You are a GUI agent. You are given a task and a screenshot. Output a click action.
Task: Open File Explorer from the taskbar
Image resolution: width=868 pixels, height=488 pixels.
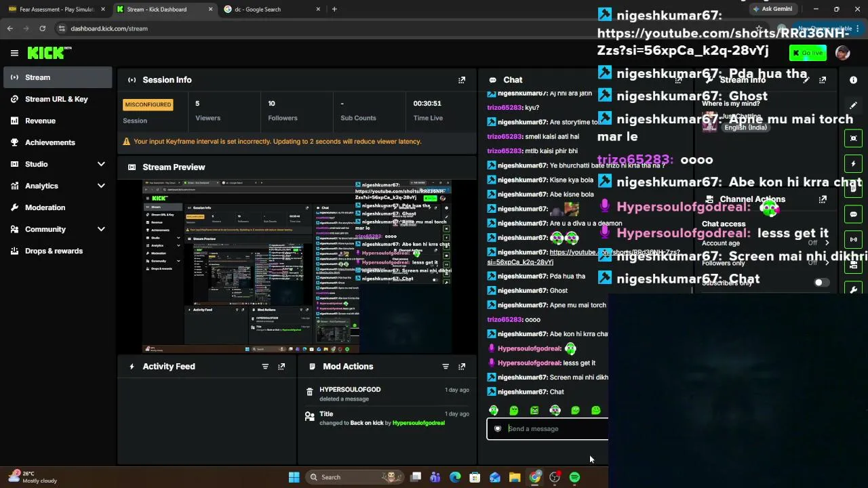click(x=515, y=477)
